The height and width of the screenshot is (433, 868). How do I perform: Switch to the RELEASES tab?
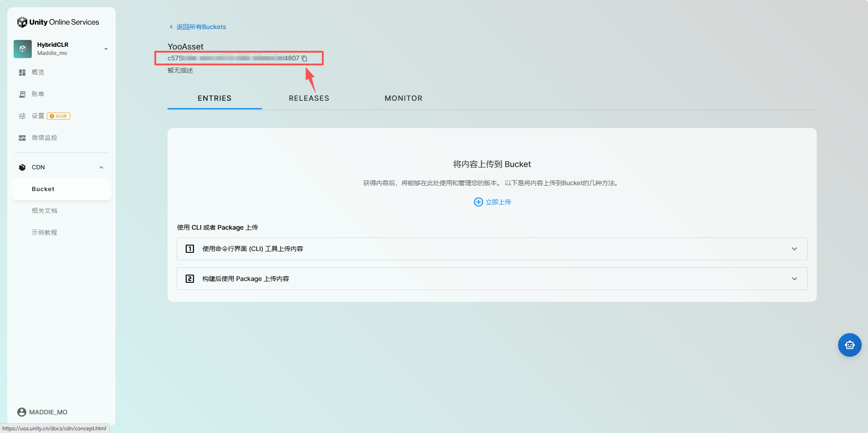click(x=309, y=98)
